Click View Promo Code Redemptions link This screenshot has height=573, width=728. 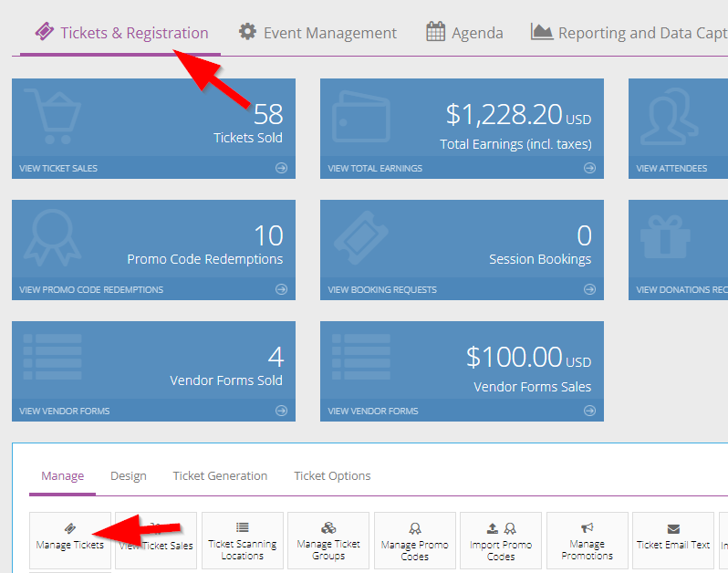(x=91, y=290)
